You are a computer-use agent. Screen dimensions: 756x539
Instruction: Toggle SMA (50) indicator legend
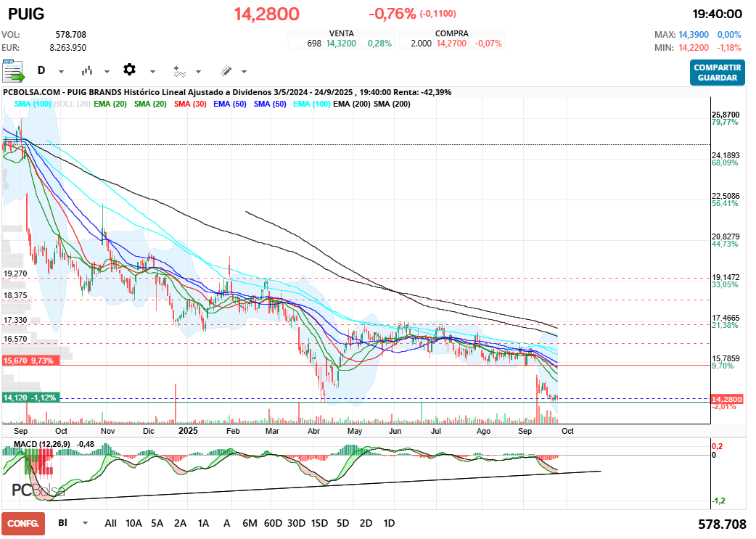[270, 104]
